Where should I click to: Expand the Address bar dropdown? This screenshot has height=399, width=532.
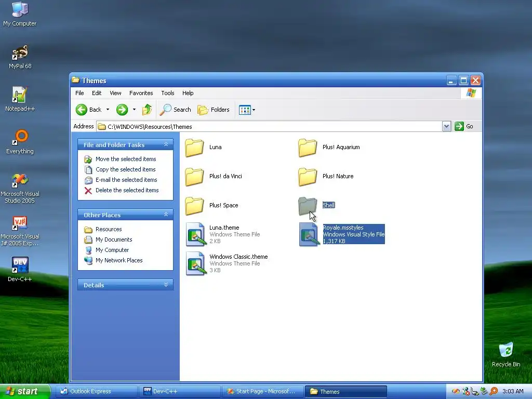tap(446, 127)
